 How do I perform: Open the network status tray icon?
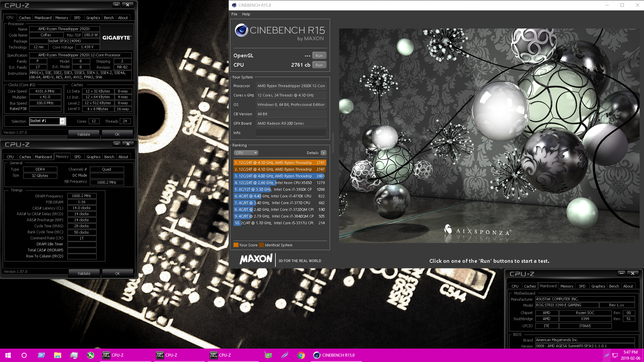[x=615, y=355]
